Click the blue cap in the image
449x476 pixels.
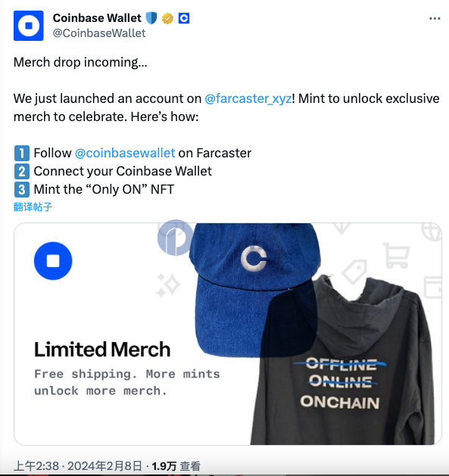pyautogui.click(x=255, y=288)
